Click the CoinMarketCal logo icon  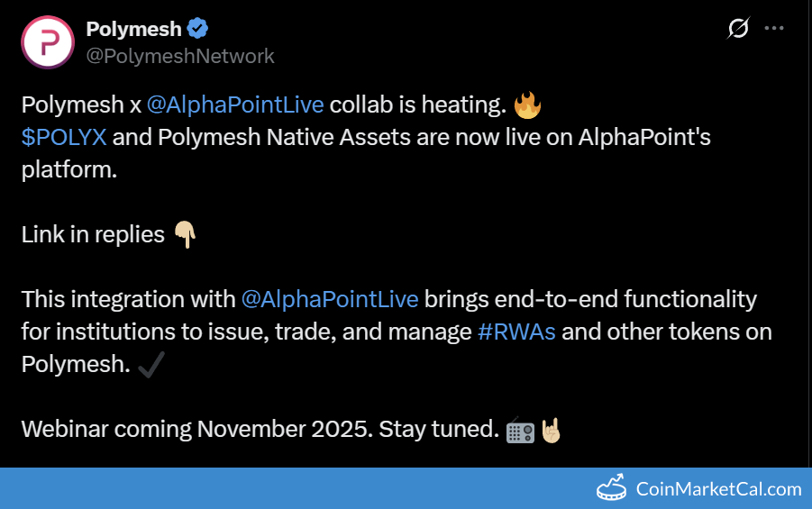613,487
